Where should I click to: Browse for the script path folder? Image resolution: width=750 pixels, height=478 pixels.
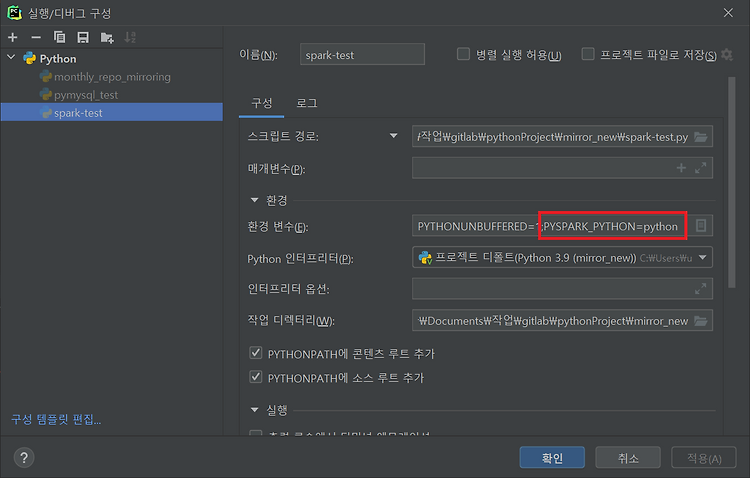pyautogui.click(x=701, y=137)
